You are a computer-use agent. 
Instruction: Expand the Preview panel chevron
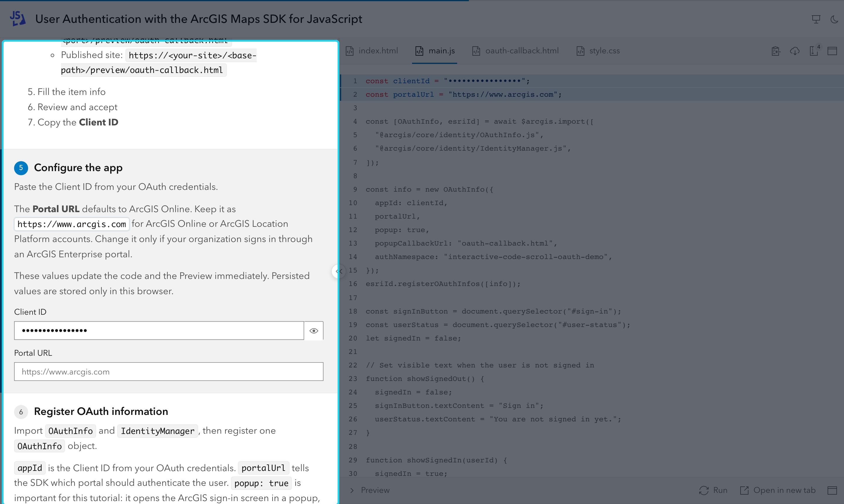352,490
